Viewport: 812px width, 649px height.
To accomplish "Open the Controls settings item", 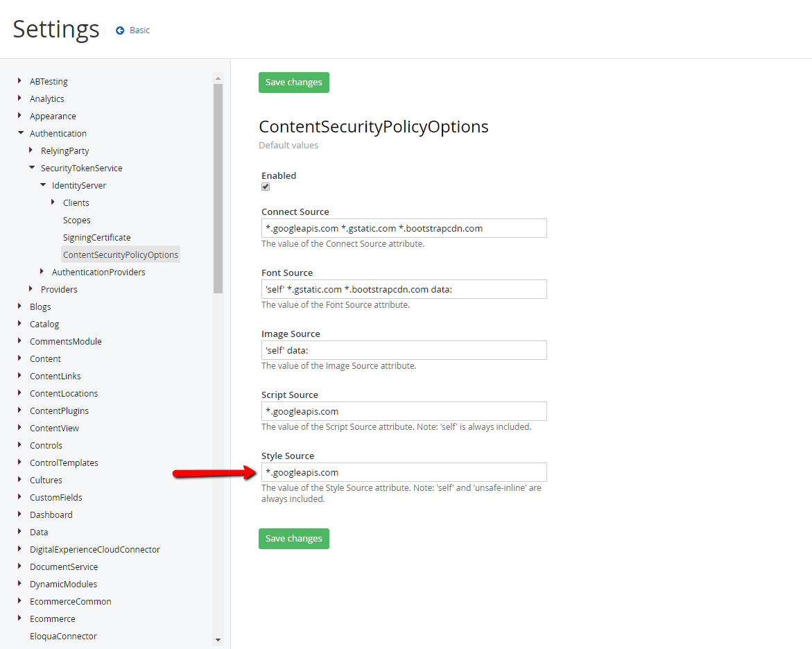I will 46,445.
